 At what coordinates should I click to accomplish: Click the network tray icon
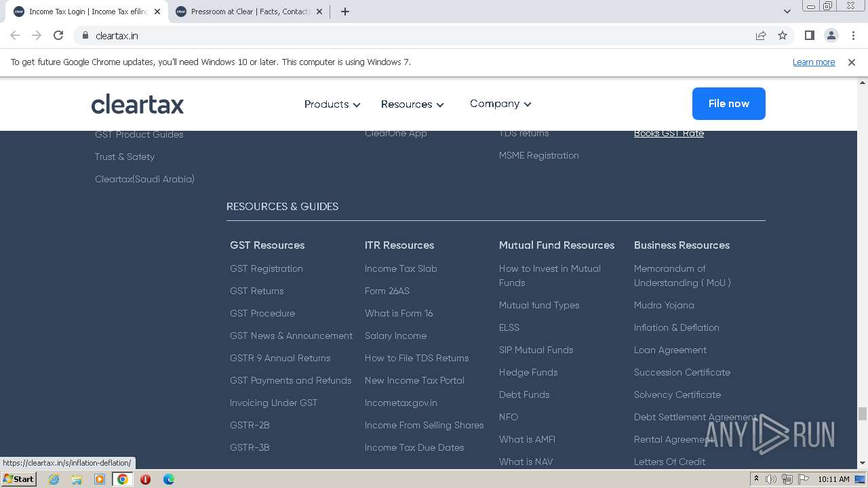click(787, 479)
